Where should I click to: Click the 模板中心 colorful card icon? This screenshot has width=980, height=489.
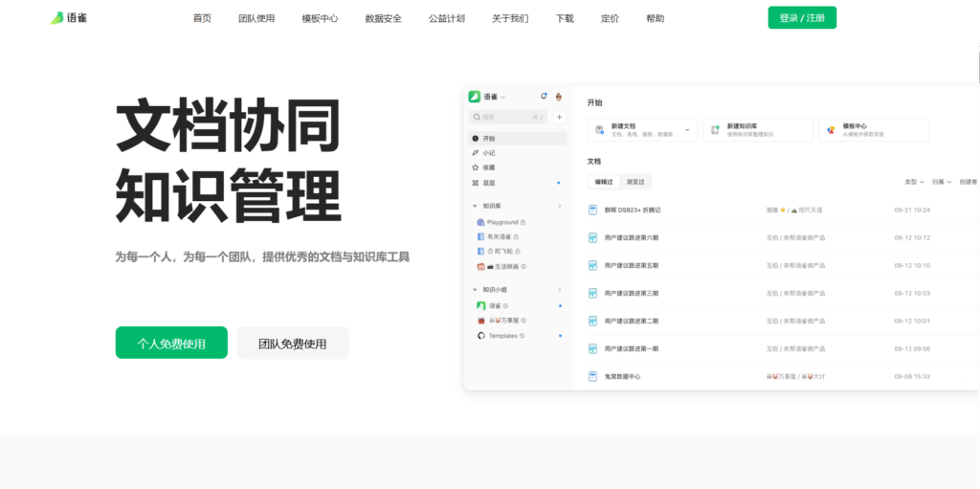(831, 129)
